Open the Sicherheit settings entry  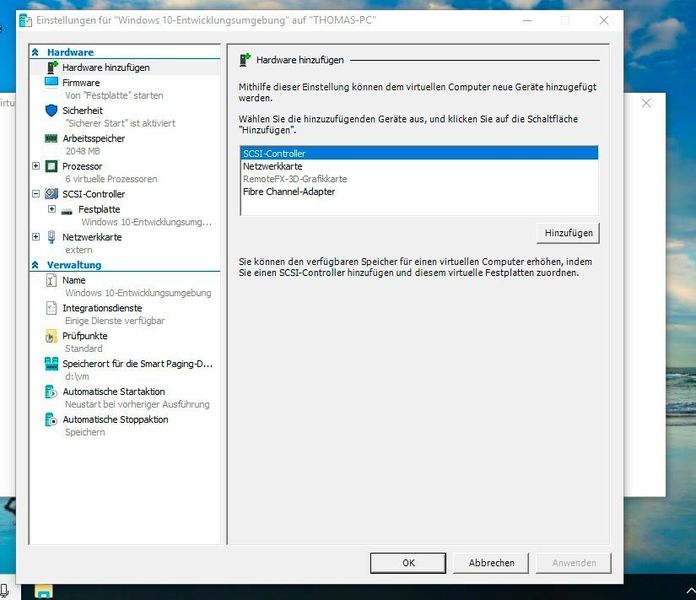[x=82, y=111]
